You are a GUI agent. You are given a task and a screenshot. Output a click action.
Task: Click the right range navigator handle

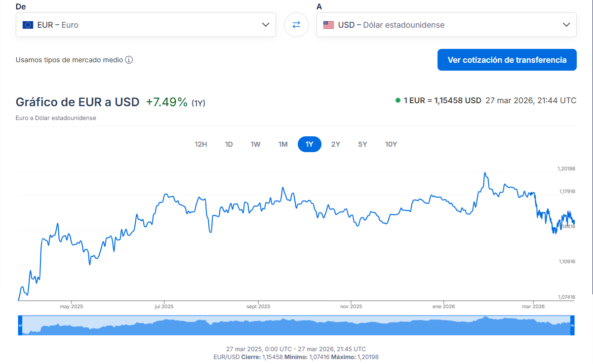(x=573, y=325)
